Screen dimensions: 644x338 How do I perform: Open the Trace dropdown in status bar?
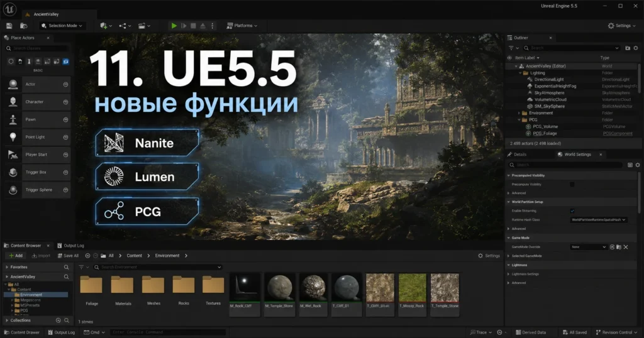[x=480, y=332]
